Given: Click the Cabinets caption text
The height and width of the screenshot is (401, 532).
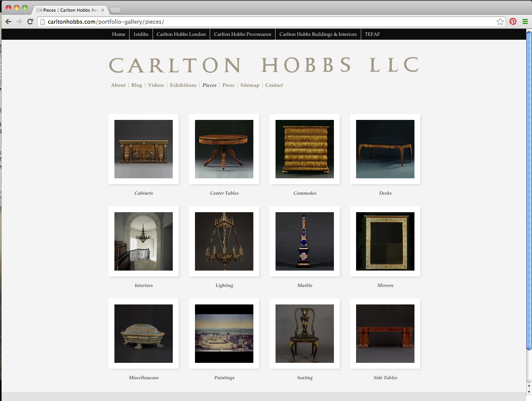Looking at the screenshot, I should (144, 193).
